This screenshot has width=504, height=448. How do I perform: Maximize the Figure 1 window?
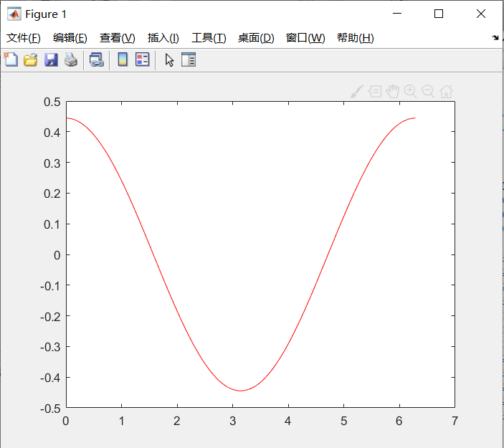click(439, 14)
